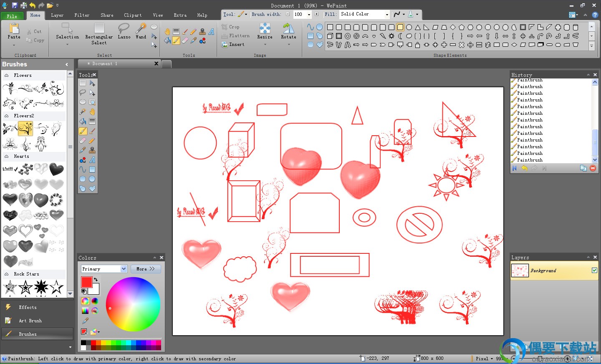Click the eyedropper in Colors panel
The height and width of the screenshot is (364, 601).
click(x=85, y=321)
